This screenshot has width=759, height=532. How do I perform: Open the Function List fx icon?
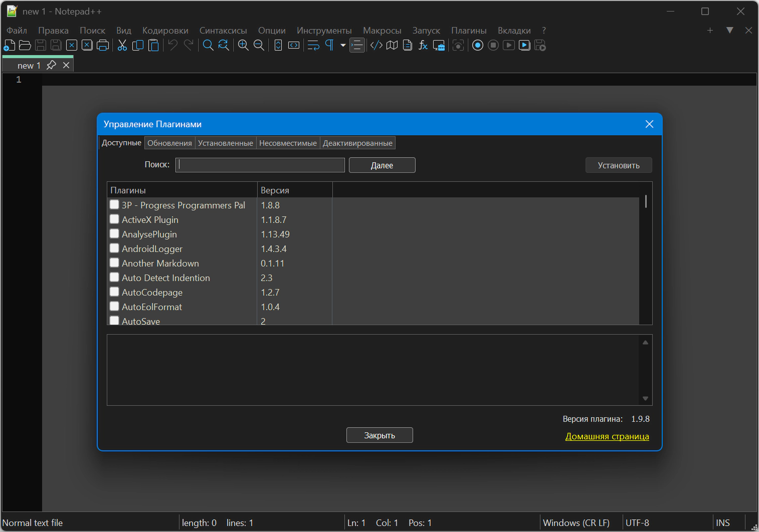423,46
